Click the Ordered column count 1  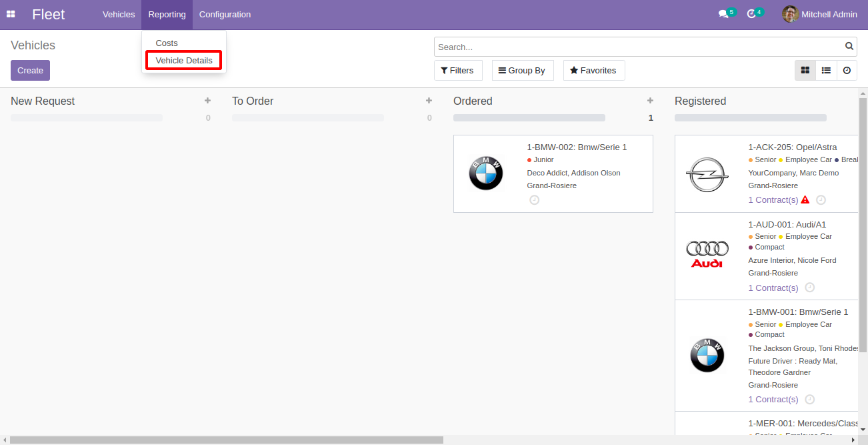point(651,118)
